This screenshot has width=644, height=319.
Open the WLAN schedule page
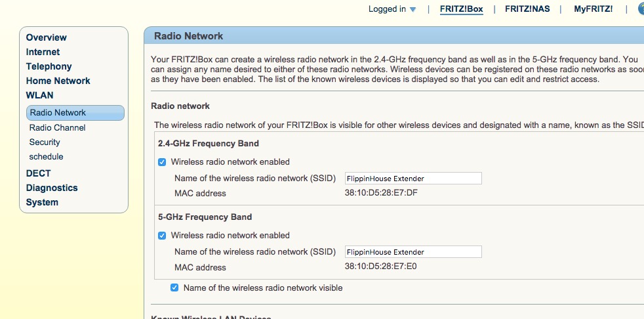[46, 157]
